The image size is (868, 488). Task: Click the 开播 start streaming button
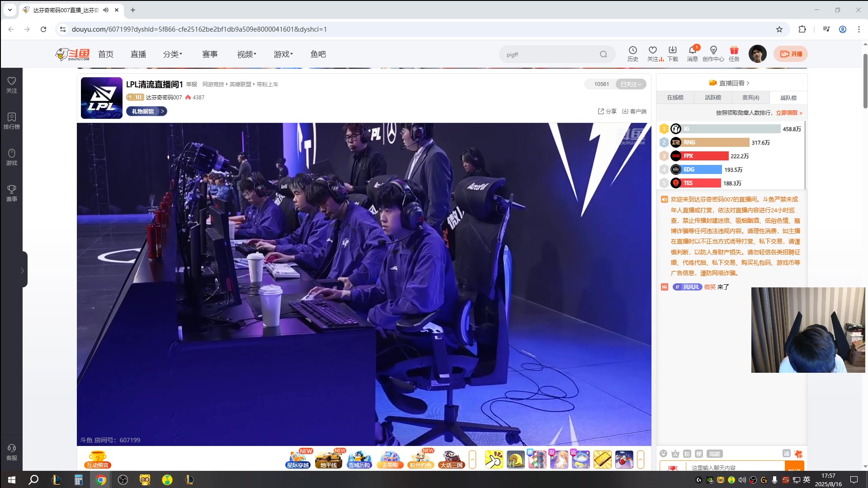(791, 54)
